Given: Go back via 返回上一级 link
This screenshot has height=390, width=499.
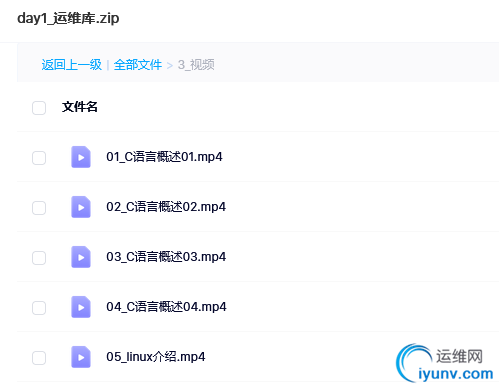Looking at the screenshot, I should coord(72,65).
